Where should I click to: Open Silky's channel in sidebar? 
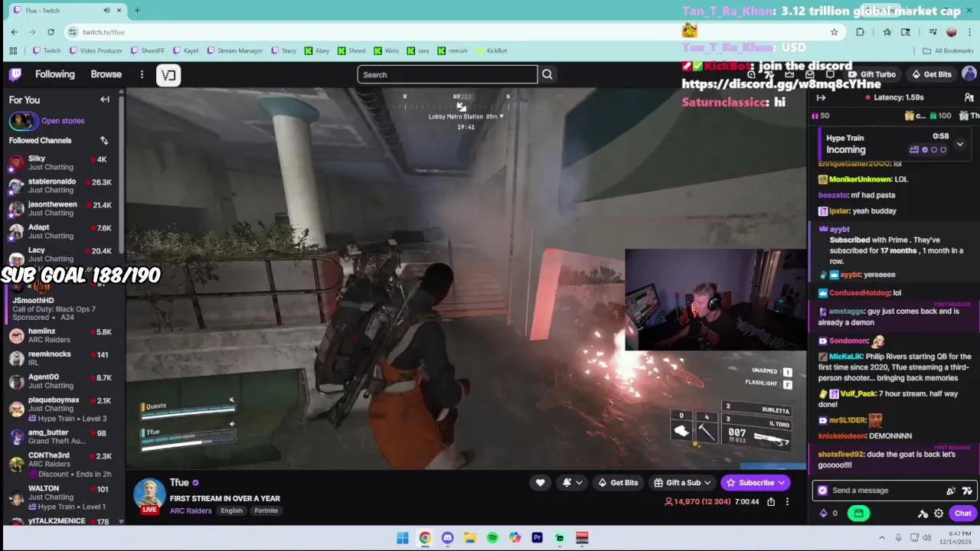coord(61,163)
